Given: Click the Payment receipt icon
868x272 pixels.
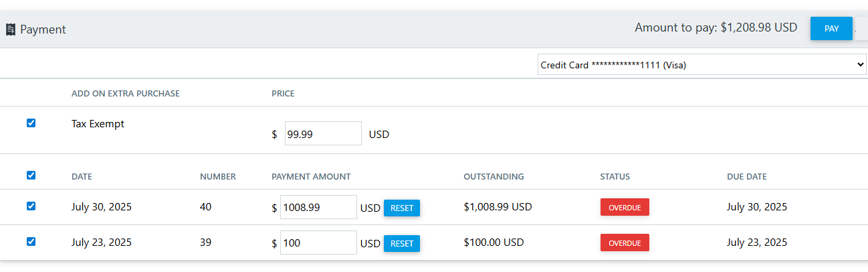Looking at the screenshot, I should click(11, 29).
